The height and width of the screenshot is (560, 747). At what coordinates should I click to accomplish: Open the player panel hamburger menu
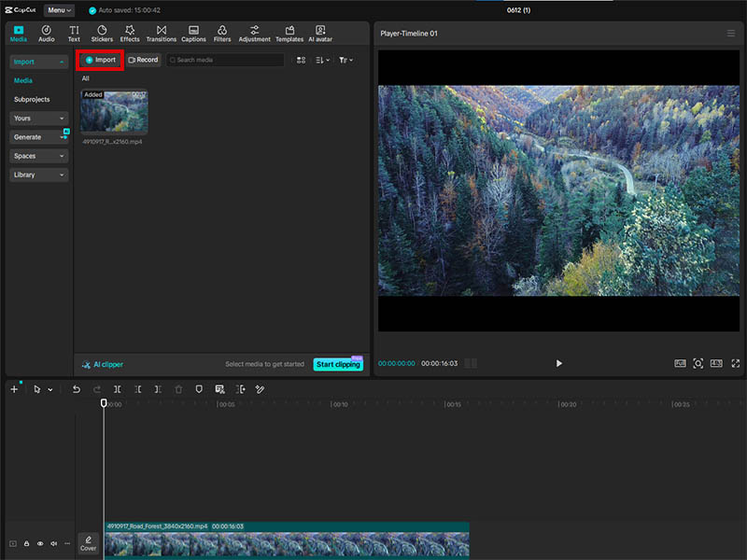[x=731, y=34]
